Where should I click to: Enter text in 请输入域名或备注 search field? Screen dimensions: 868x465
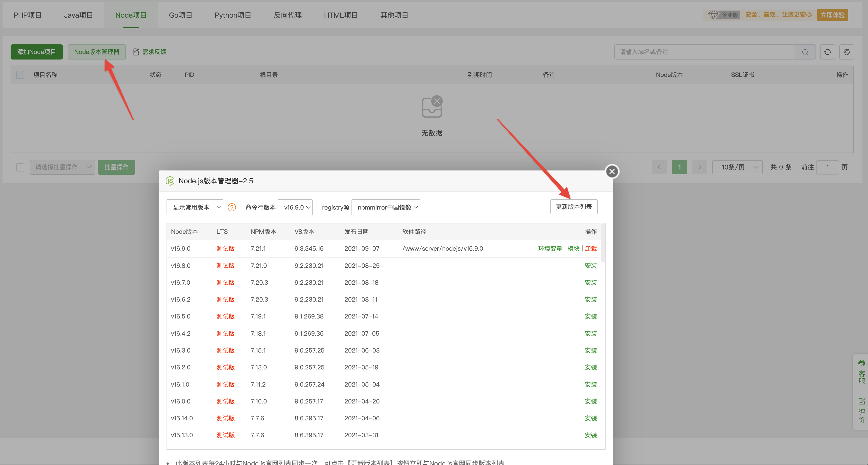[x=706, y=52]
